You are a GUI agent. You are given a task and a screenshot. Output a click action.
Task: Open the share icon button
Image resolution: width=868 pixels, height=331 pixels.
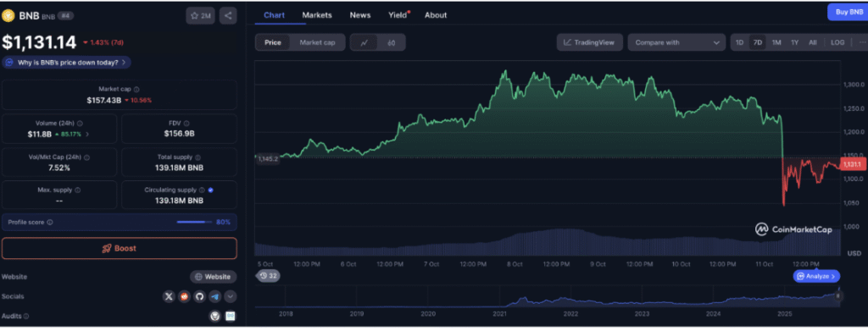228,16
